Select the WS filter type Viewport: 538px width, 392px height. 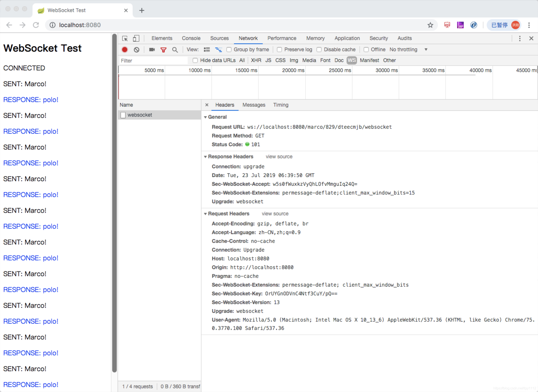click(x=352, y=61)
